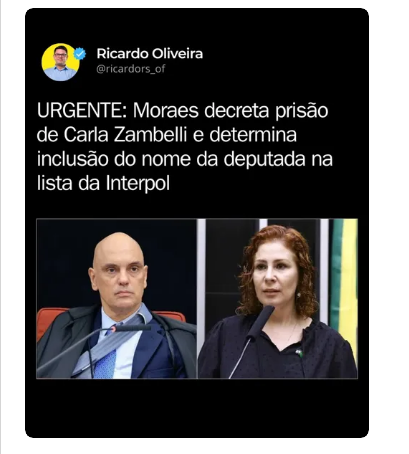409x454 pixels.
Task: Open Ricardo Oliveira's profile avatar
Action: pos(61,62)
